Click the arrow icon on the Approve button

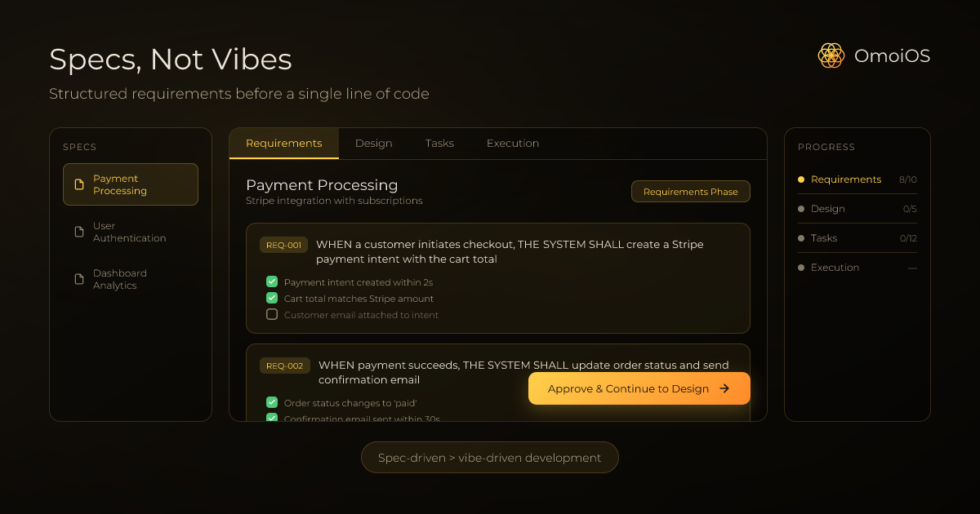726,388
